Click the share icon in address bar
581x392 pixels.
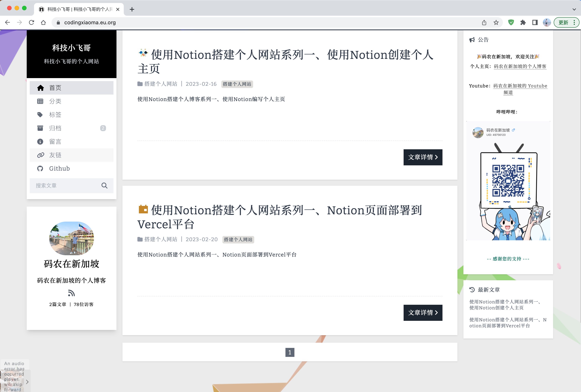pyautogui.click(x=484, y=22)
